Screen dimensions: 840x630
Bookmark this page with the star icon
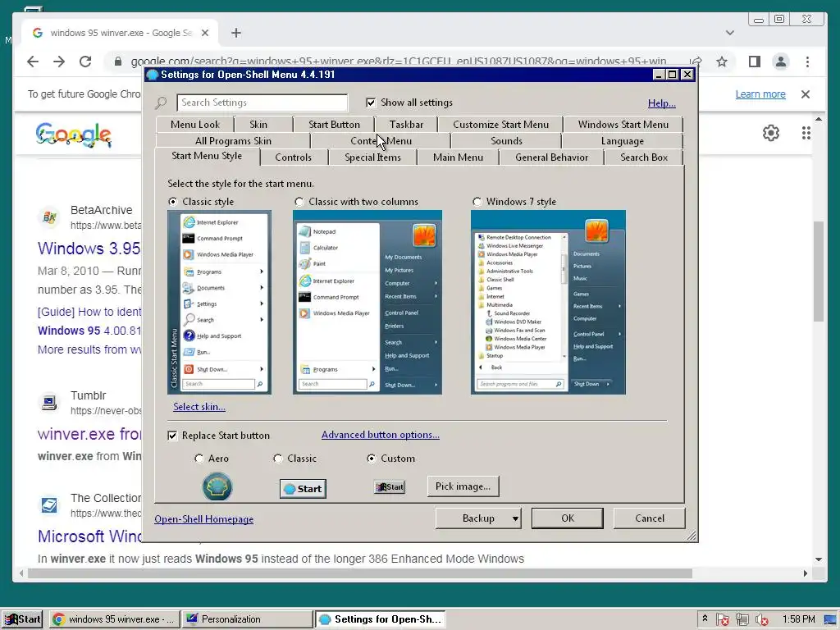[x=722, y=62]
